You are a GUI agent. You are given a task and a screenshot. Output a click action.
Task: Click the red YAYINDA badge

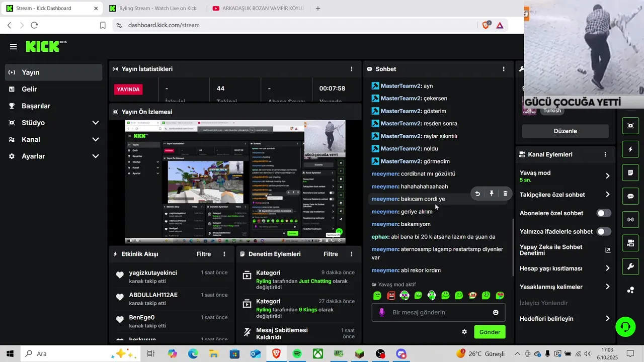click(128, 89)
